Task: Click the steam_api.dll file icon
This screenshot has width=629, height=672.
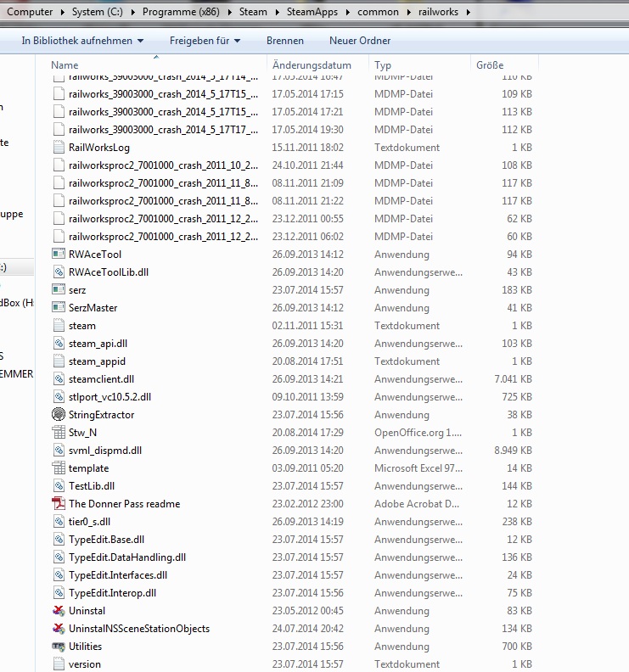Action: (x=59, y=344)
